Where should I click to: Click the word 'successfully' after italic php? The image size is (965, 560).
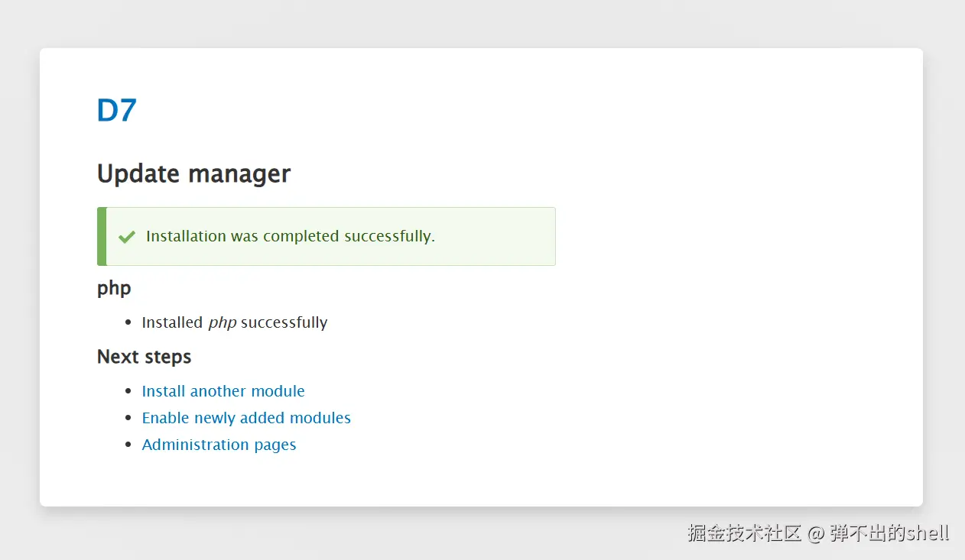(284, 322)
